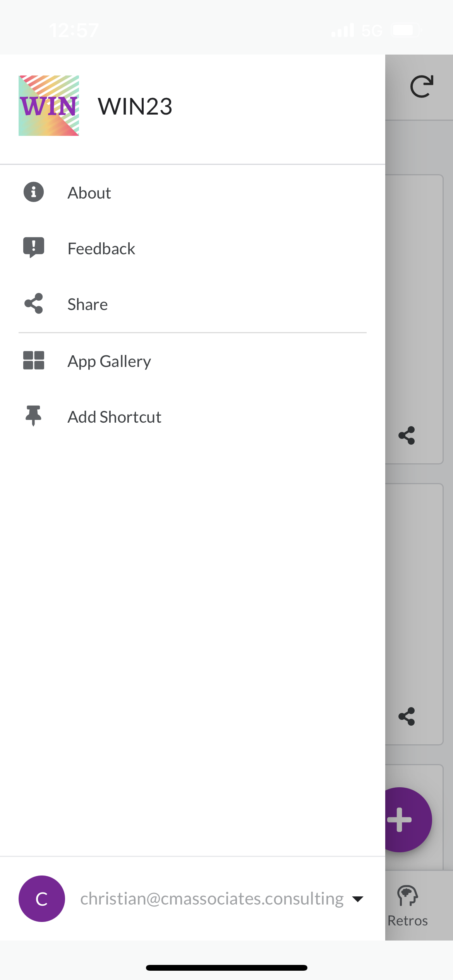
Task: Tap the WIN app logo thumbnail
Action: tap(49, 106)
